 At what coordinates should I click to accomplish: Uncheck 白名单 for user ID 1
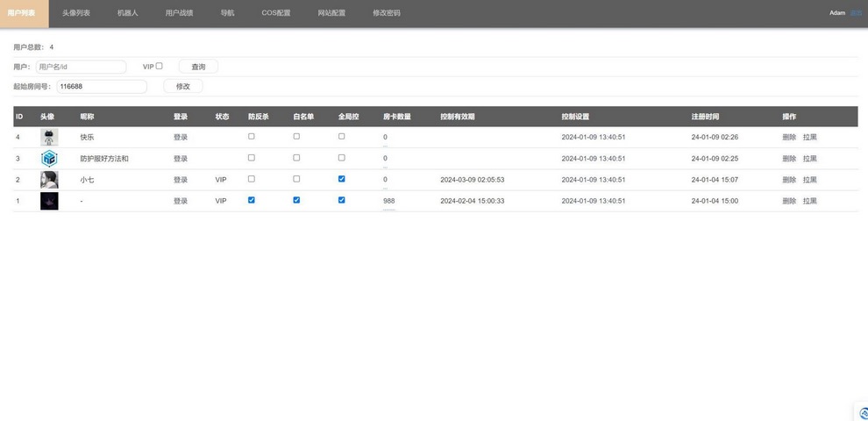(296, 200)
